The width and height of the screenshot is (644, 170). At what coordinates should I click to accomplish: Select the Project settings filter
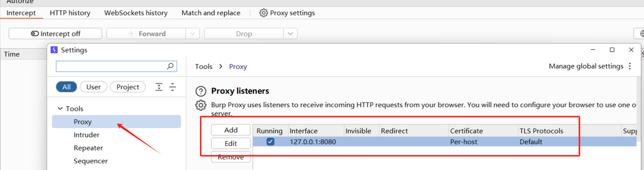[x=128, y=87]
